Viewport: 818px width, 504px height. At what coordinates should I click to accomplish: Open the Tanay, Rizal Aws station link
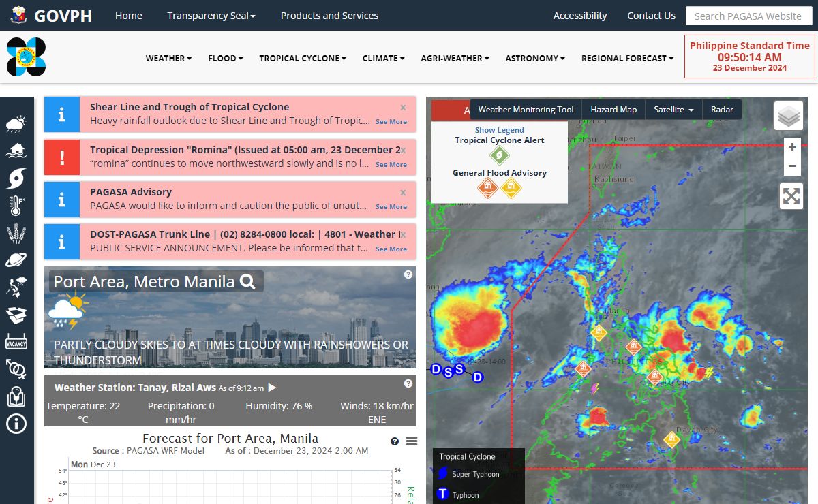pos(177,388)
